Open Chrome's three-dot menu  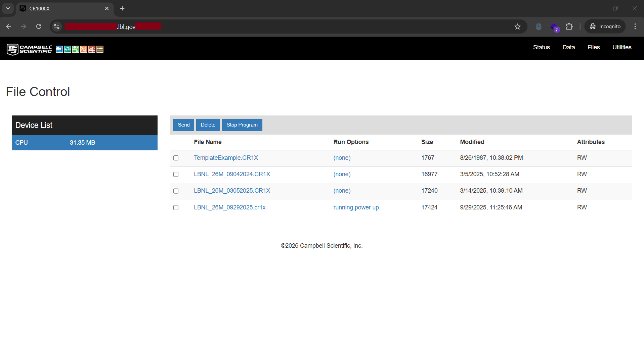point(635,27)
